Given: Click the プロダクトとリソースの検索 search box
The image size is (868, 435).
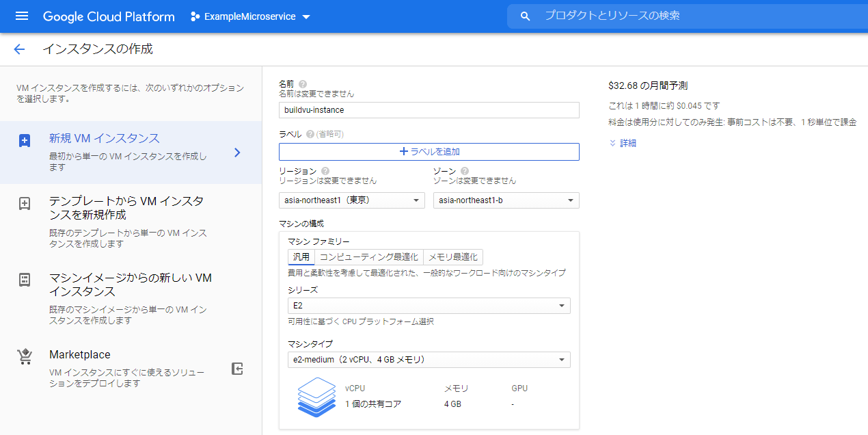Looking at the screenshot, I should pyautogui.click(x=688, y=16).
